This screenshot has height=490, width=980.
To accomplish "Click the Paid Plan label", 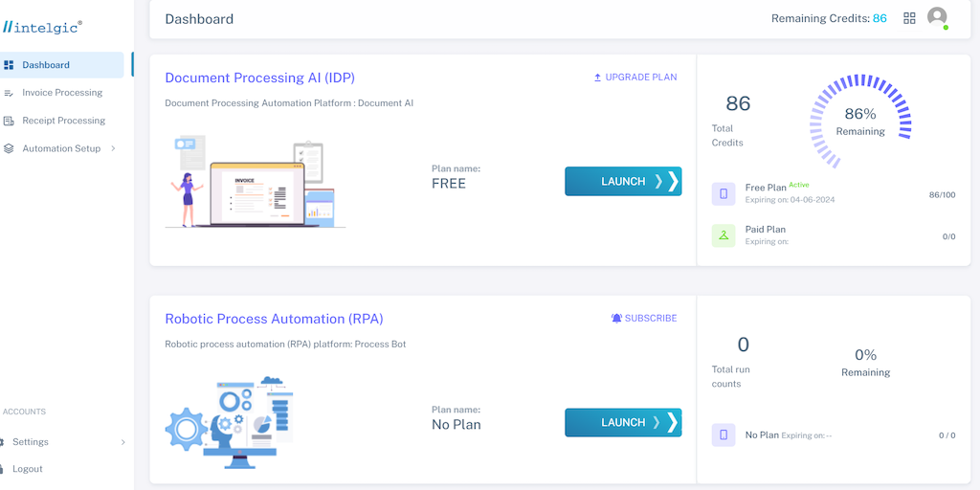I will [766, 230].
